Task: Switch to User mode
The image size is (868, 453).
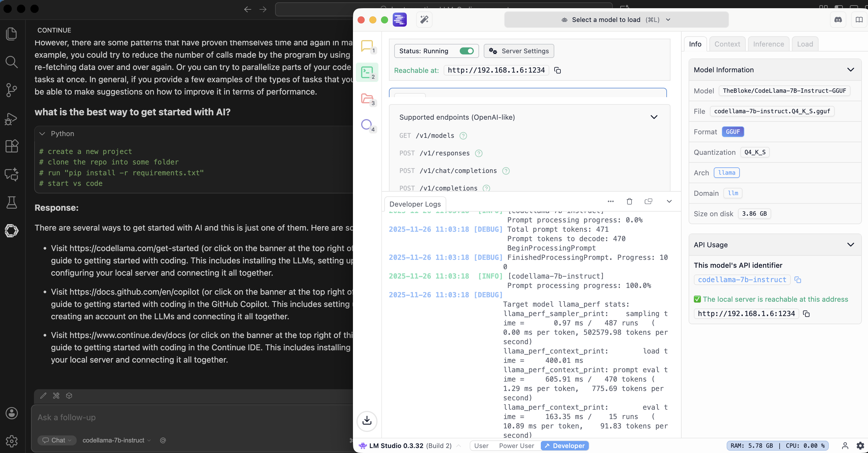Action: [481, 446]
